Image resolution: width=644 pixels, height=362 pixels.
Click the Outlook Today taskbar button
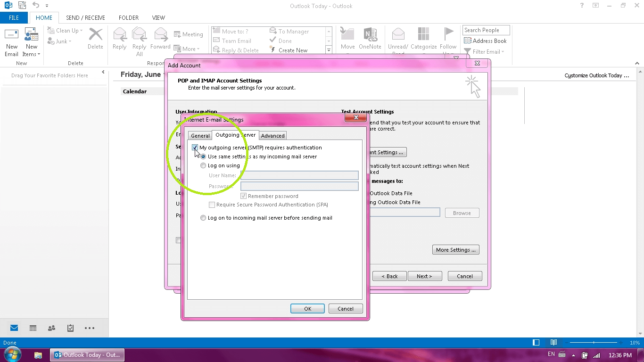tap(87, 355)
